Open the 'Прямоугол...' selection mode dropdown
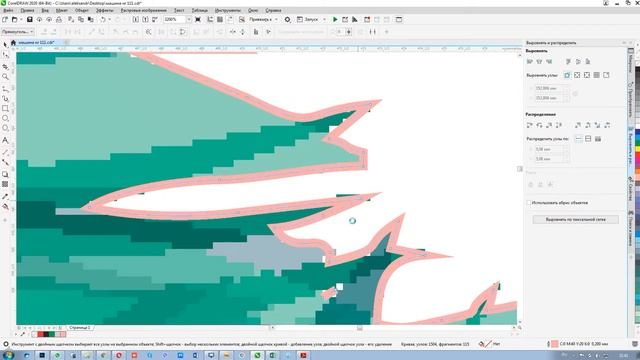The image size is (640, 360). tap(18, 31)
